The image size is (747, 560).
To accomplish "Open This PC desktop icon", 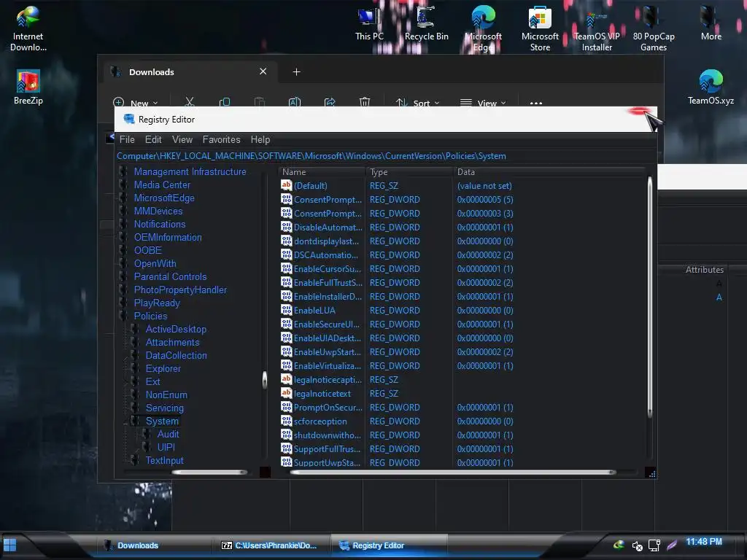I will [369, 24].
